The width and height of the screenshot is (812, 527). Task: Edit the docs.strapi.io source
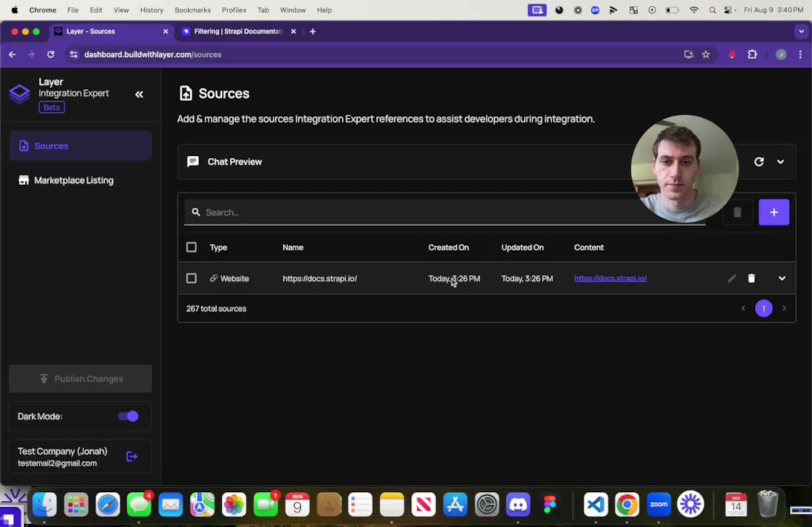(732, 278)
